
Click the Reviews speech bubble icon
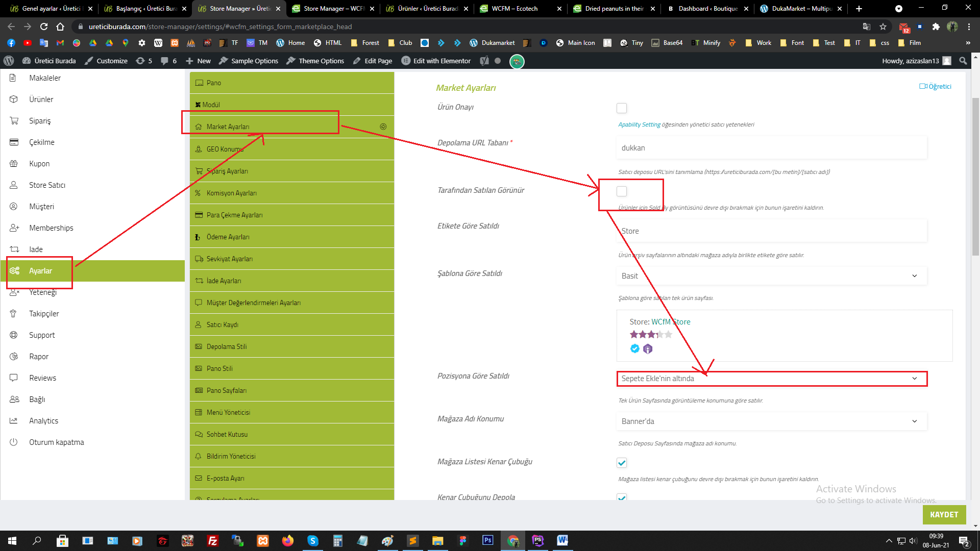pyautogui.click(x=14, y=378)
